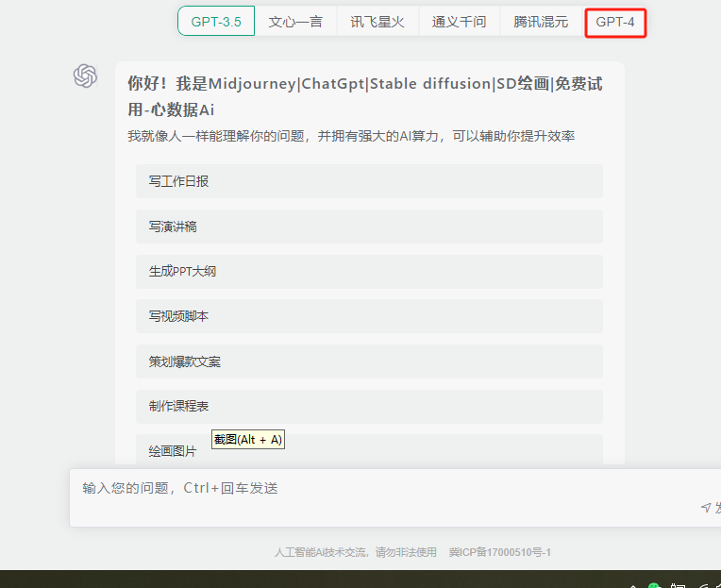Open the 冀ICP备17000510号-1 footer link
The image size is (721, 588).
pos(500,552)
